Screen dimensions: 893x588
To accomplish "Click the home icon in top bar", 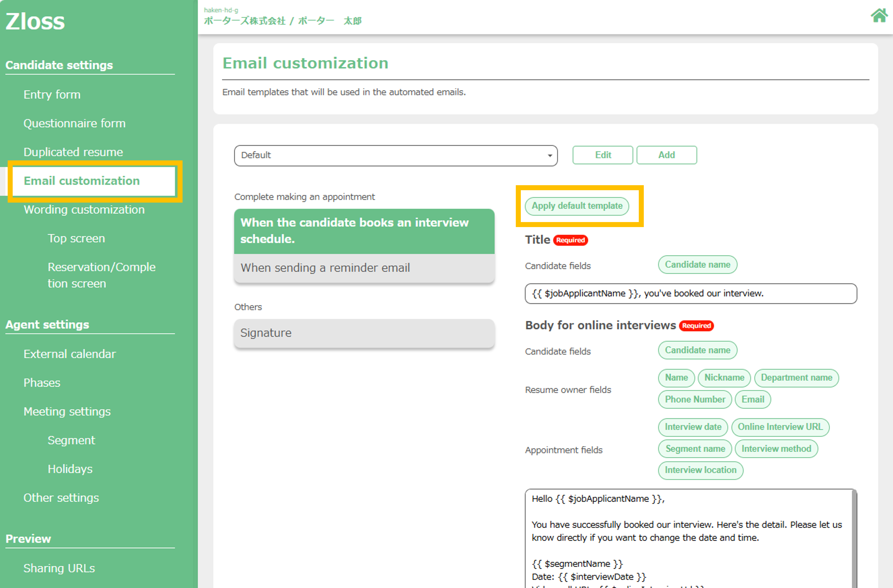I will pos(879,16).
